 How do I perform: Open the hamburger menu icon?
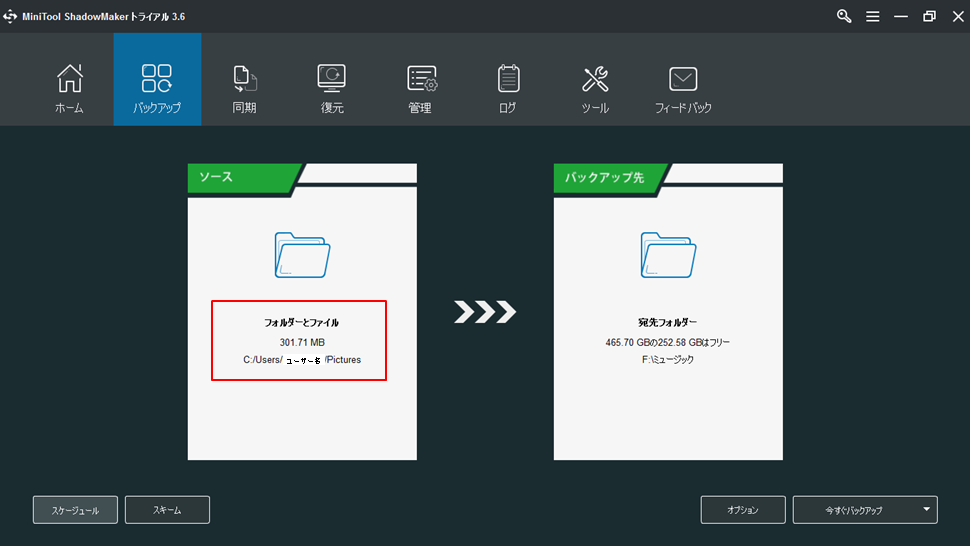(872, 17)
